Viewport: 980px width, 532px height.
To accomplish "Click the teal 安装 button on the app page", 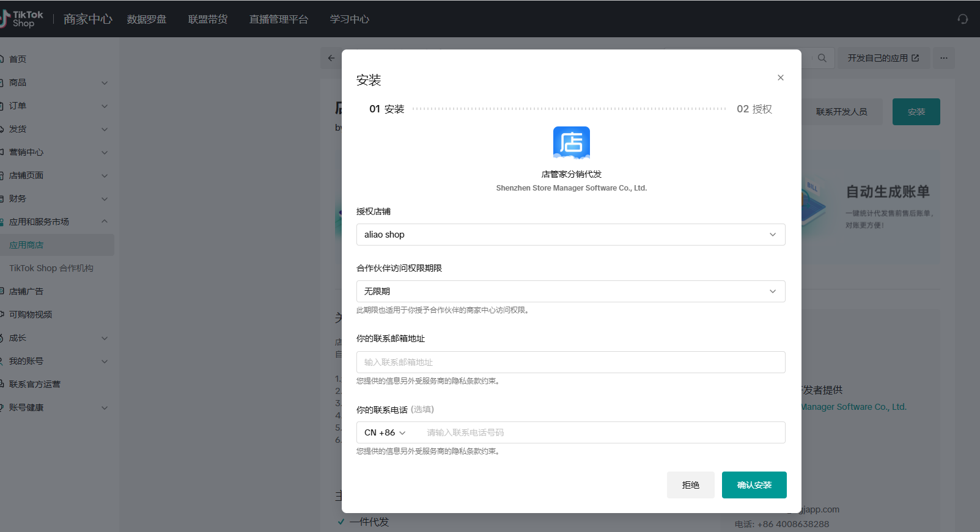I will pos(916,112).
